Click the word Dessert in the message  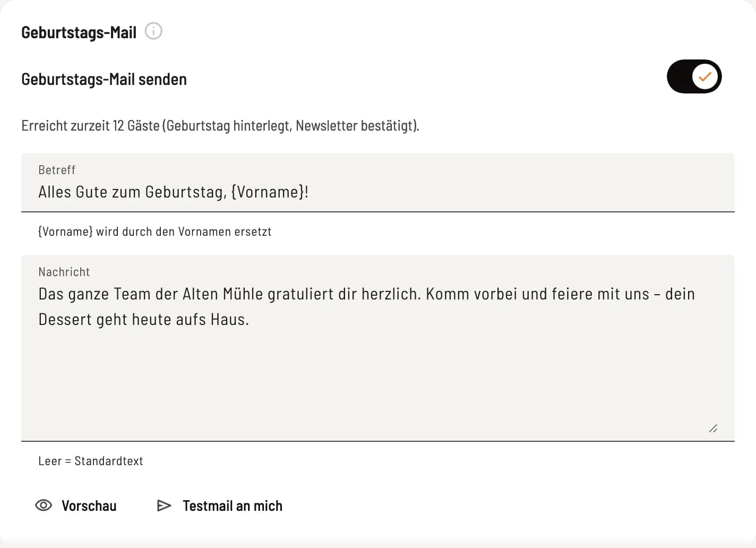click(x=58, y=320)
